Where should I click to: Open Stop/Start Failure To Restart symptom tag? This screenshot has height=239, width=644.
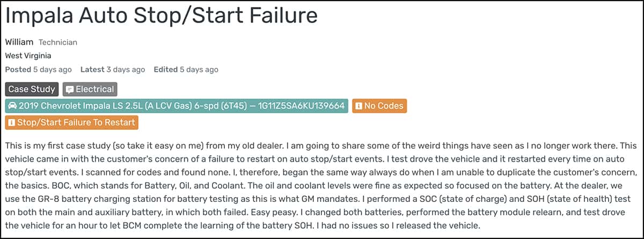[x=71, y=122]
